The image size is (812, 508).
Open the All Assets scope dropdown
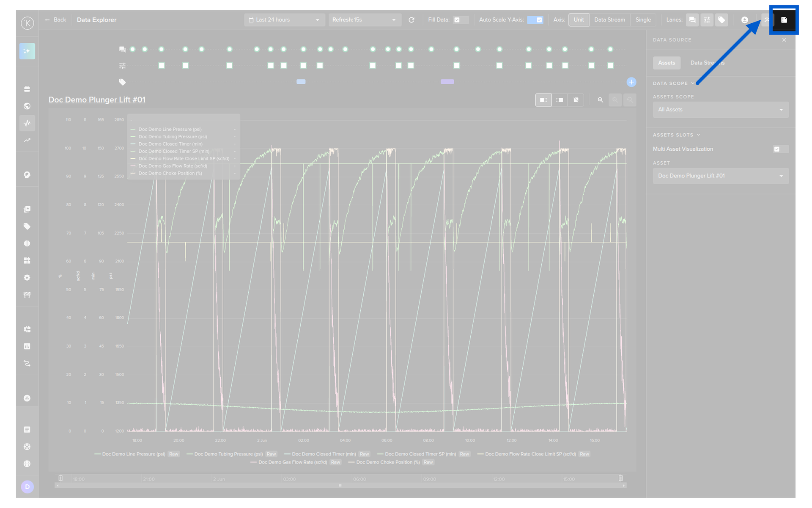(721, 110)
